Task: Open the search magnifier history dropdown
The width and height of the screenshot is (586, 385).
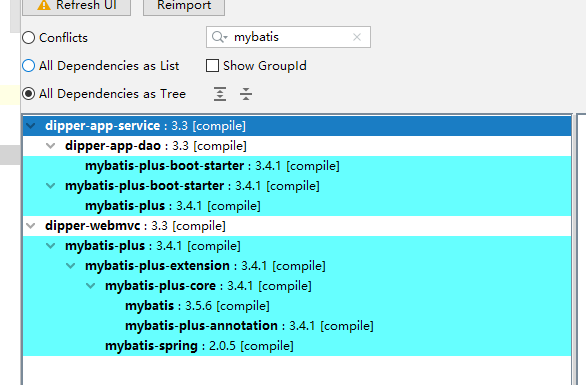Action: pyautogui.click(x=219, y=37)
